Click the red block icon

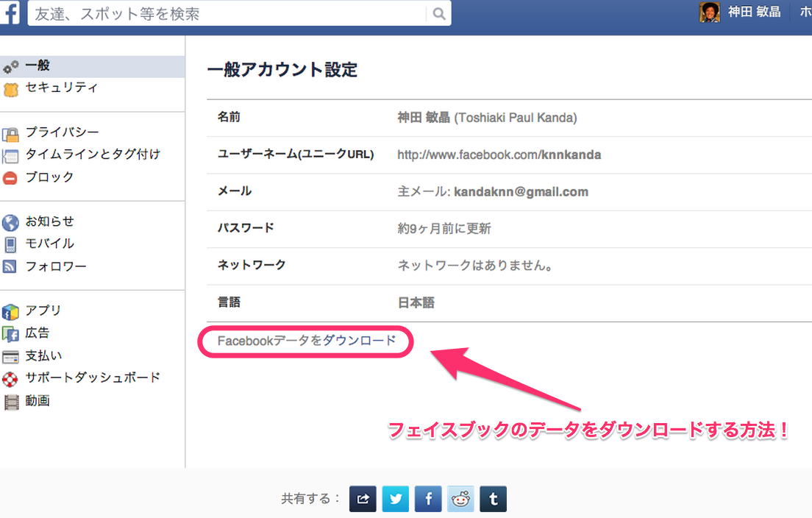[10, 179]
